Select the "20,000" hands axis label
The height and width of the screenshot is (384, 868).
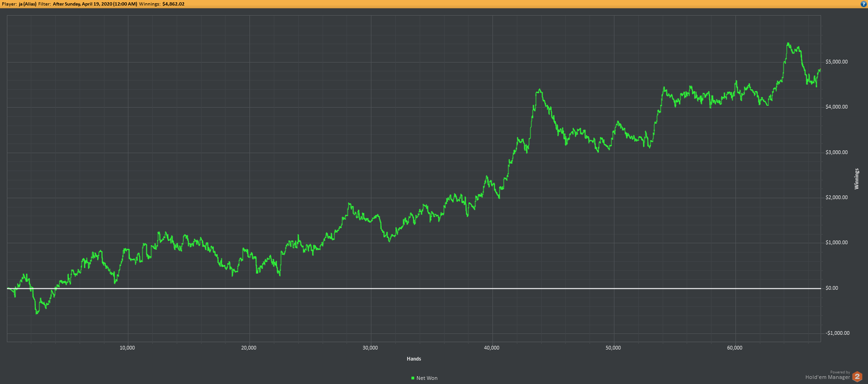[x=249, y=348]
